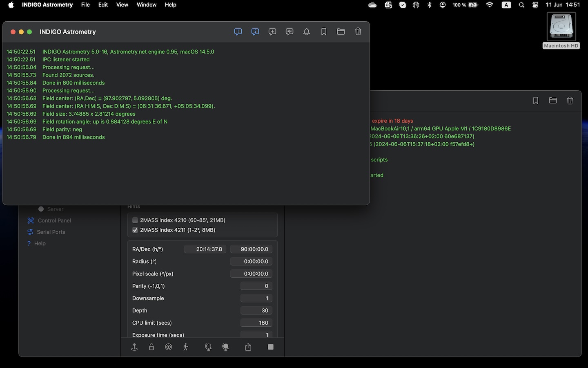The image size is (588, 368).
Task: Toggle the error messages filter (exclamation bubble)
Action: click(238, 31)
